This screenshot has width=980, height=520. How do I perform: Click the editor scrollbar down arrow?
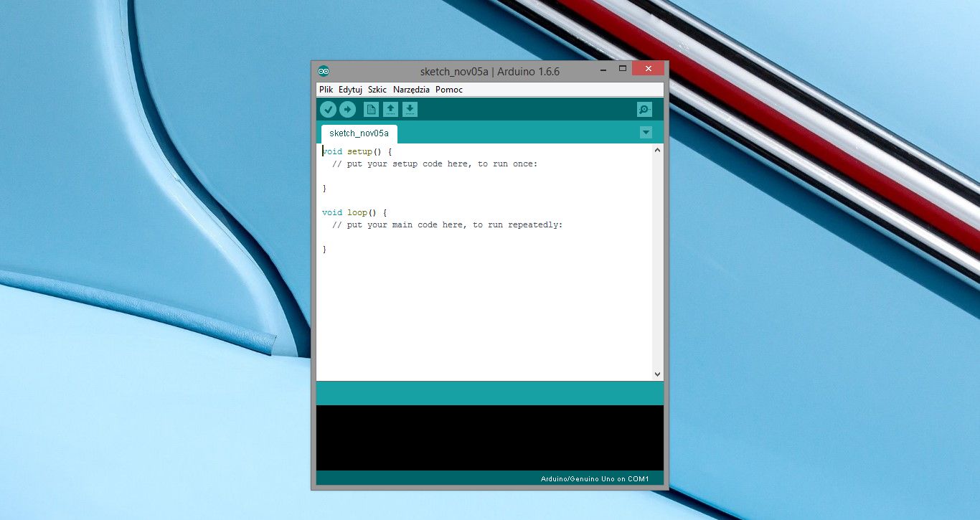pos(657,374)
